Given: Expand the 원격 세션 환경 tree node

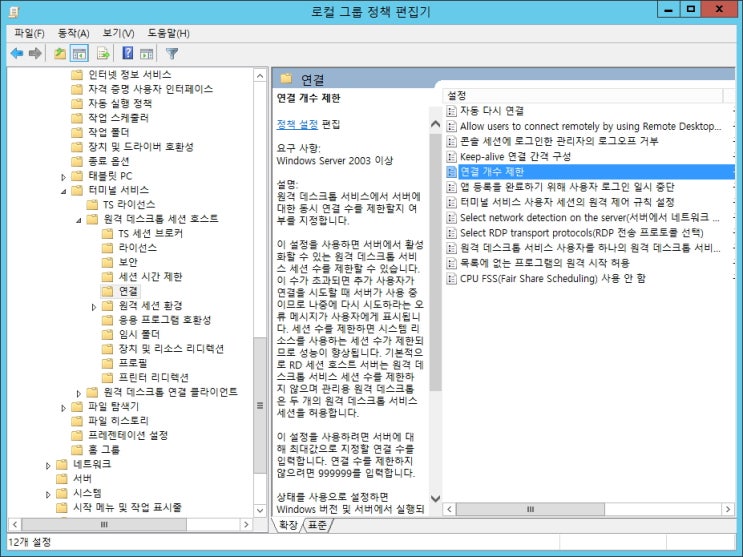Looking at the screenshot, I should 94,307.
